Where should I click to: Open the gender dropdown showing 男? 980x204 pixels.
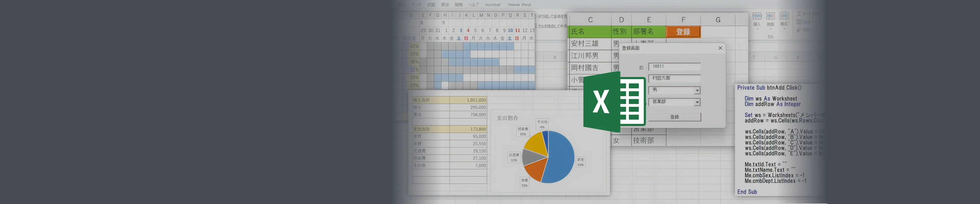697,91
